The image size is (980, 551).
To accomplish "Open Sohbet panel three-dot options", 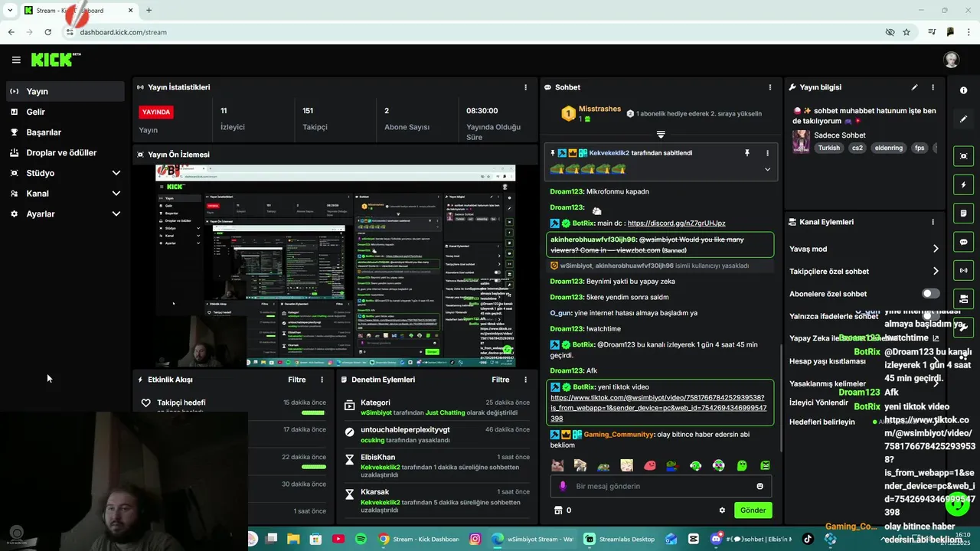I will [771, 87].
